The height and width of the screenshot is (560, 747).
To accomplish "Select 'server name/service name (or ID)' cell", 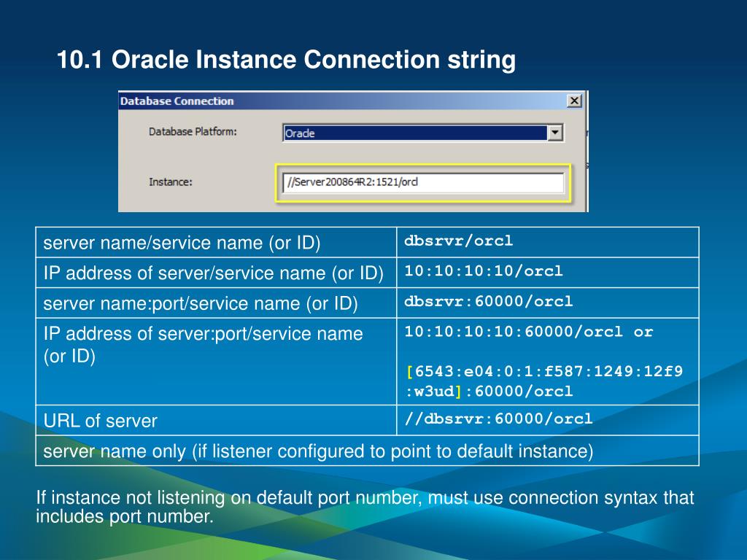I will (x=216, y=243).
